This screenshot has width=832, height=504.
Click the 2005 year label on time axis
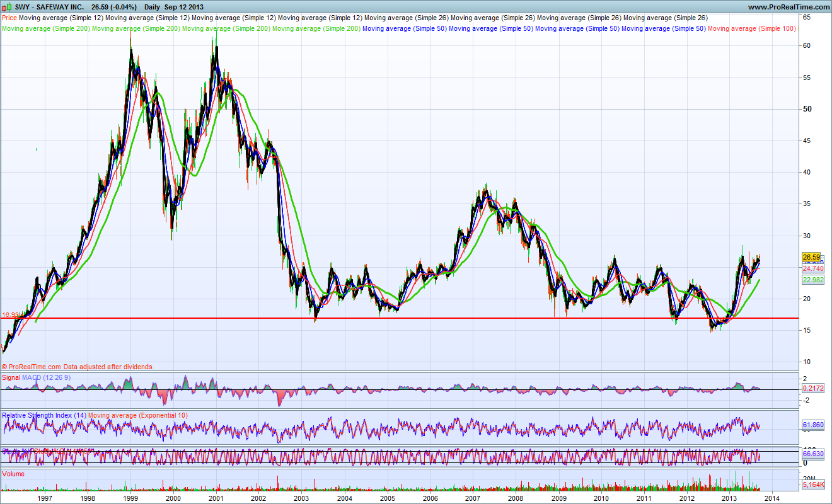(387, 498)
